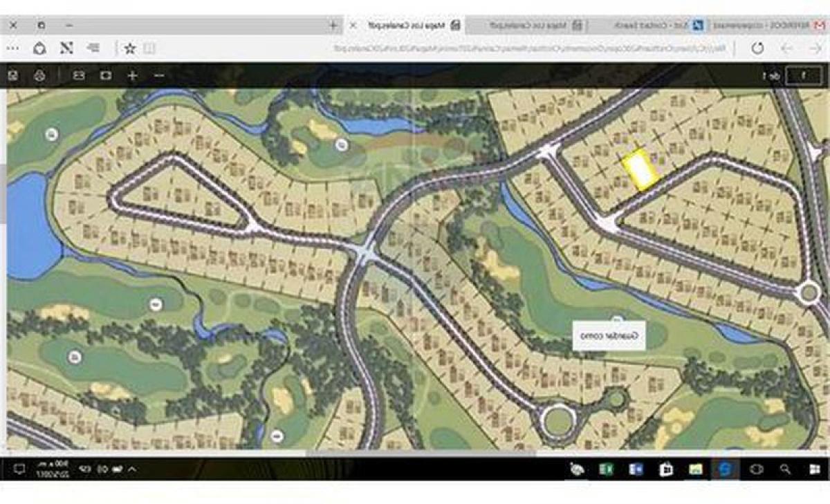Toggle the PDF page layout view icon

tap(79, 75)
